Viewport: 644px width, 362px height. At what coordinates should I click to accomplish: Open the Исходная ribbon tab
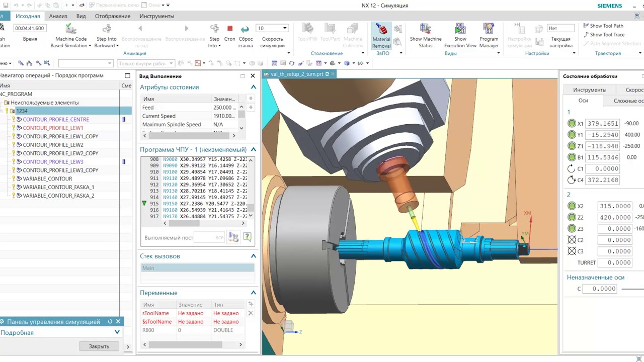coord(28,16)
